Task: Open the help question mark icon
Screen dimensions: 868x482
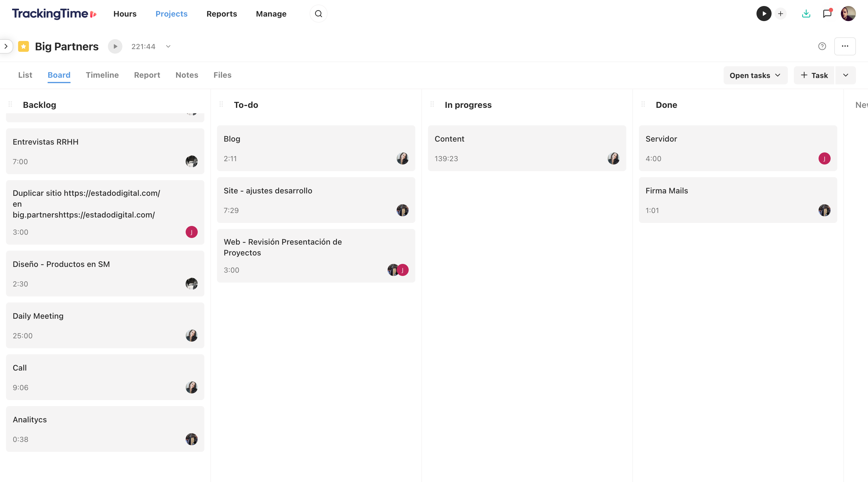Action: click(822, 46)
